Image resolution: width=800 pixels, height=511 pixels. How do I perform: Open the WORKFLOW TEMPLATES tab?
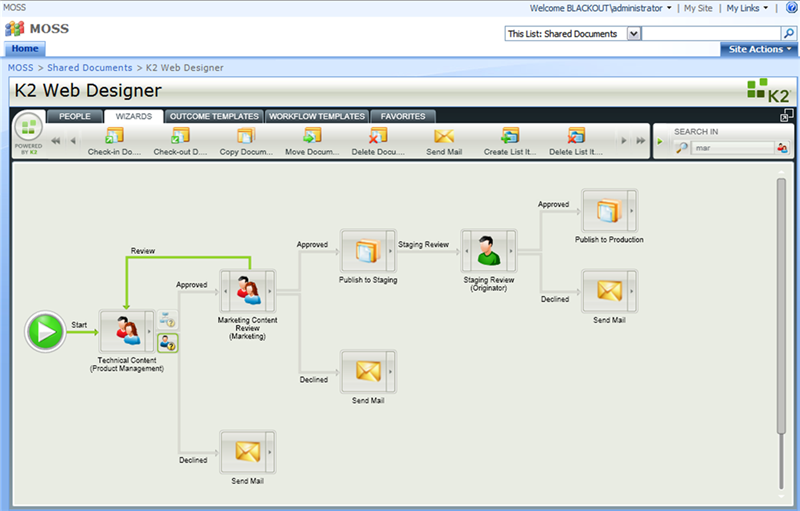click(x=317, y=116)
